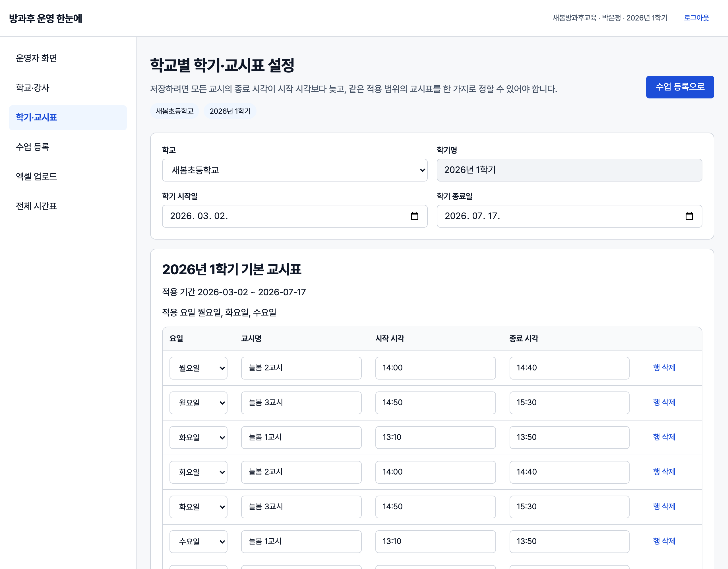This screenshot has width=728, height=569.
Task: Edit end time 13:50 in 화요일 row
Action: click(x=569, y=438)
